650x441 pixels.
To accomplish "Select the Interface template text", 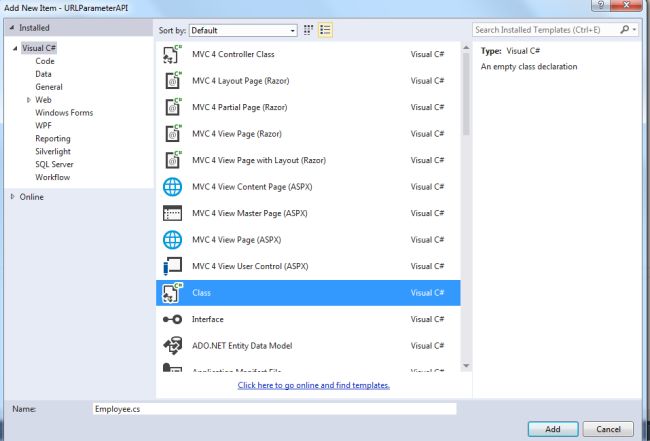I will tap(208, 320).
